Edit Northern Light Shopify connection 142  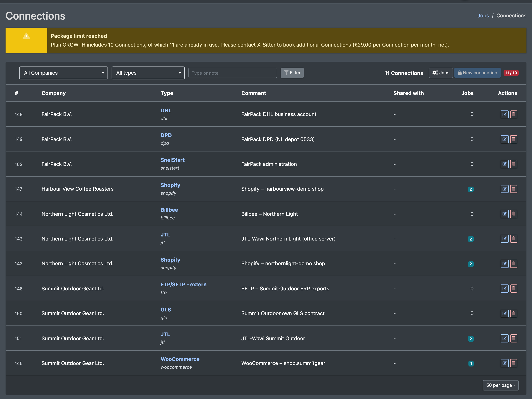(504, 264)
